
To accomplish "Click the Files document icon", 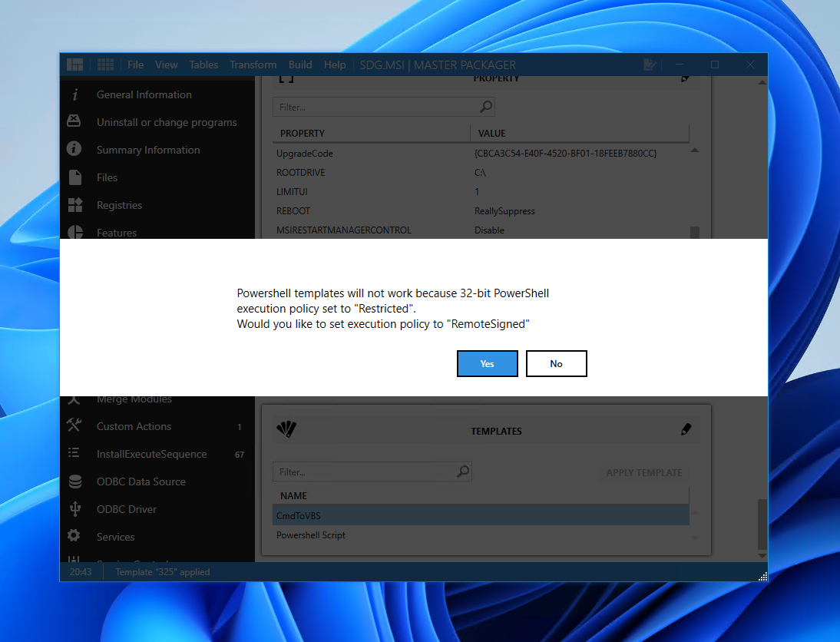I will [x=75, y=177].
